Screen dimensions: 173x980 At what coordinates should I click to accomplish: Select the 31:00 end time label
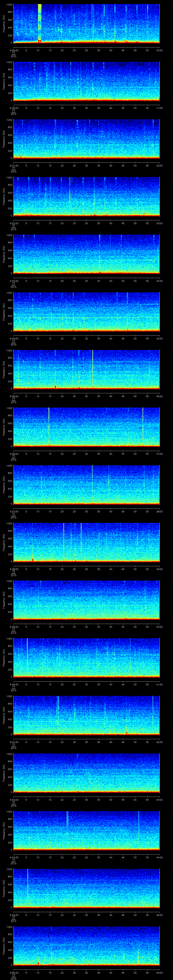[160, 108]
